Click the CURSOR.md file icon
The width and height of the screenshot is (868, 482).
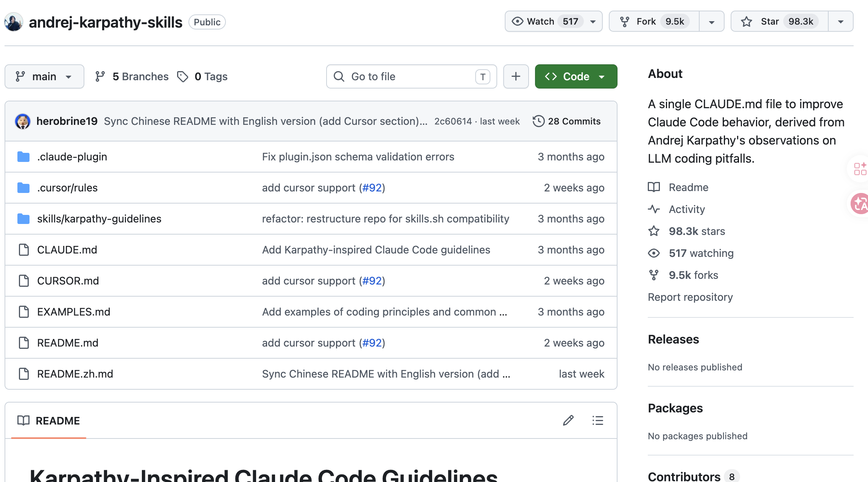(x=24, y=281)
